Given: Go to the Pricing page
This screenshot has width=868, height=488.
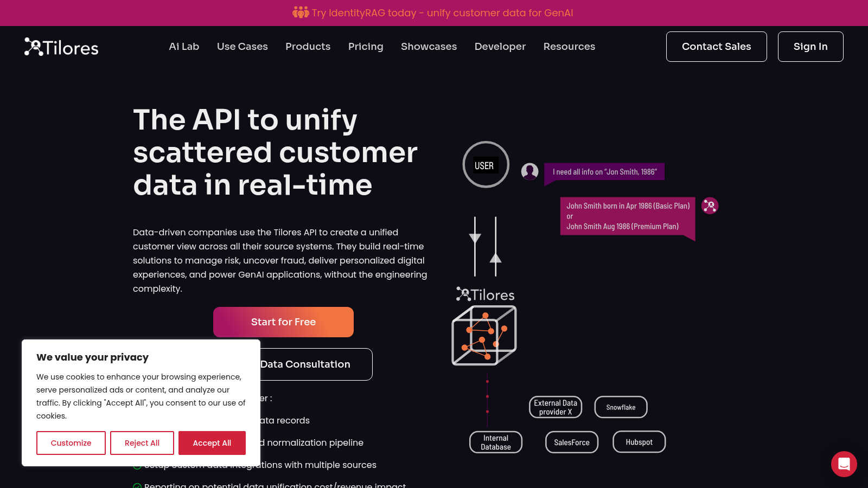Looking at the screenshot, I should coord(366,47).
